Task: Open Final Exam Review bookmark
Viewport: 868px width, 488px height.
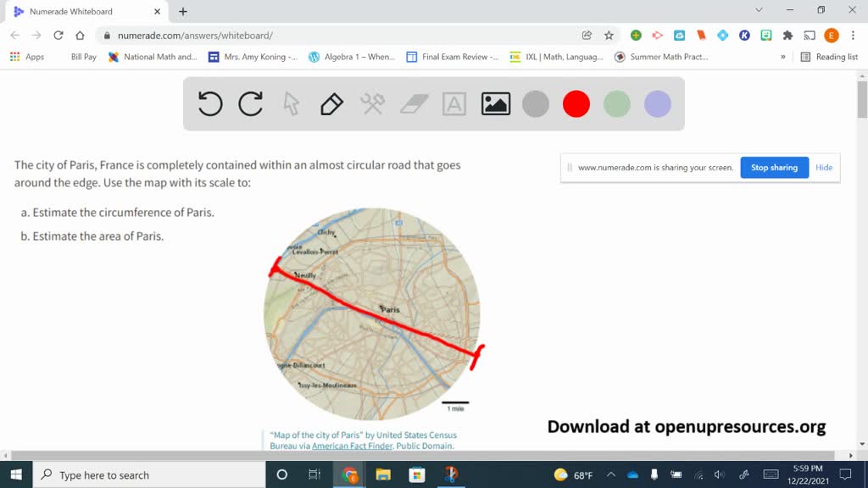Action: [453, 57]
